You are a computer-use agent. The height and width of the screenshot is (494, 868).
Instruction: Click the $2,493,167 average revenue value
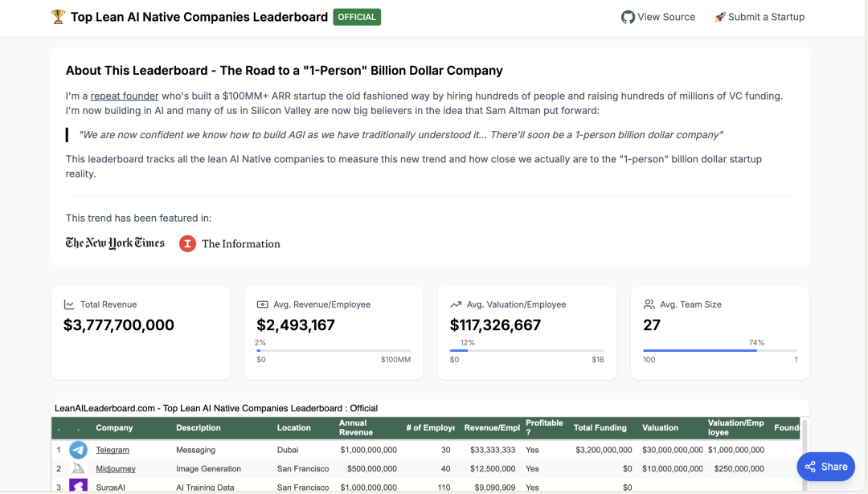[296, 325]
